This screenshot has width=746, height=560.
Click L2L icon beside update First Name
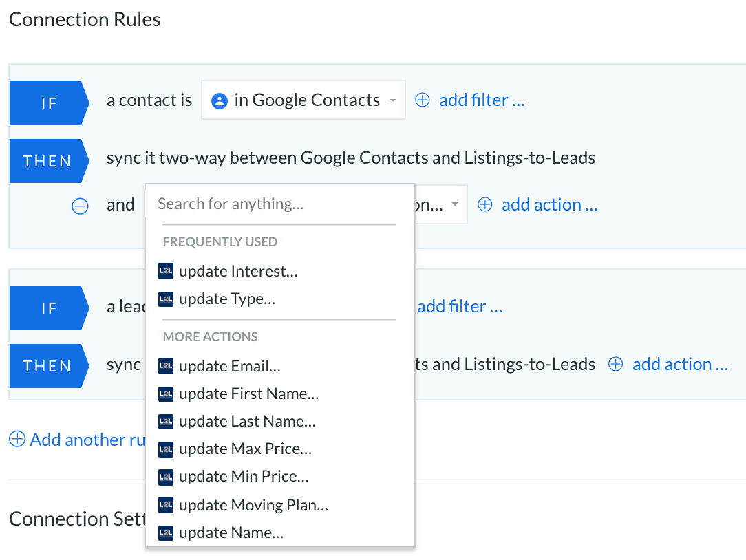pos(166,394)
